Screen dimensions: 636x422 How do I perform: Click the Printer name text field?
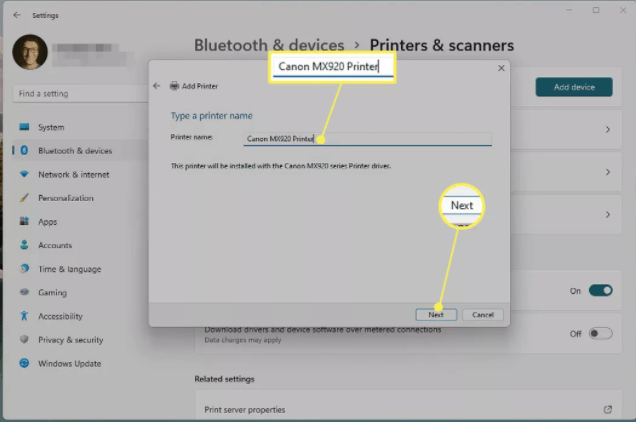pyautogui.click(x=367, y=139)
